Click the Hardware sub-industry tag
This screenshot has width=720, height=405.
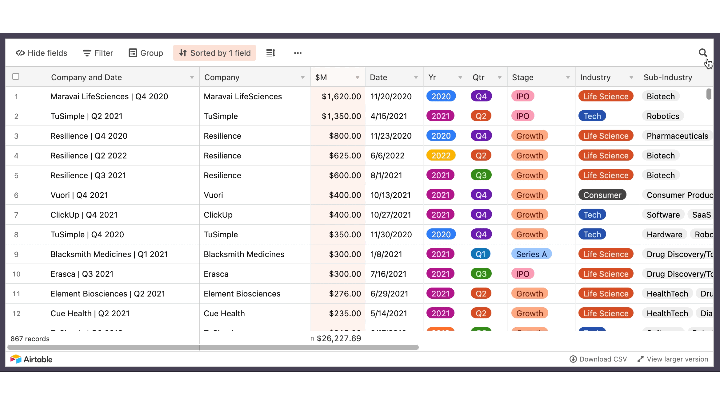664,235
